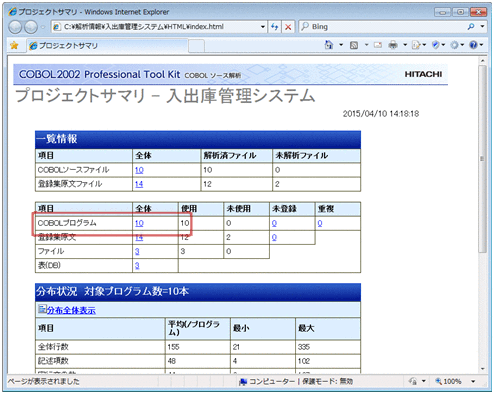The width and height of the screenshot is (495, 395).
Task: Focus the address bar showing index.html path
Action: 158,27
